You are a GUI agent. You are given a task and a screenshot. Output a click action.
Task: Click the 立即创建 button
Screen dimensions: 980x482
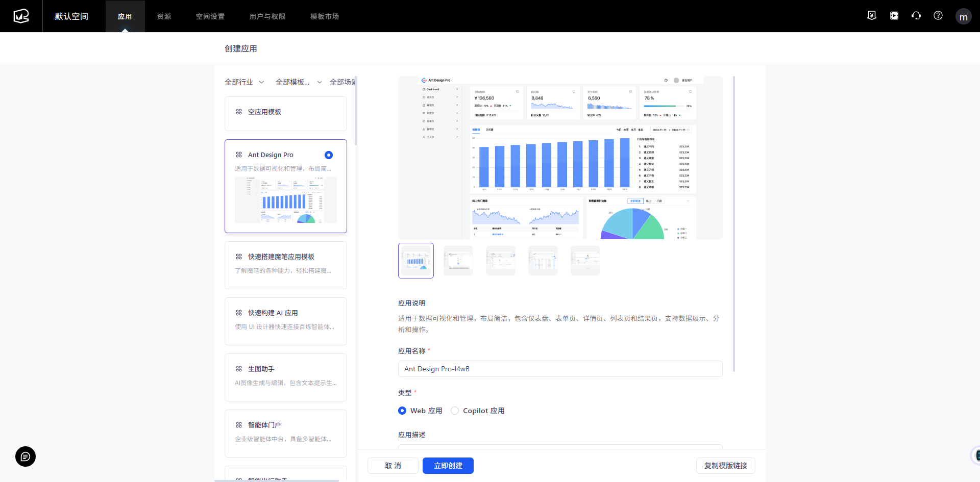click(x=448, y=466)
